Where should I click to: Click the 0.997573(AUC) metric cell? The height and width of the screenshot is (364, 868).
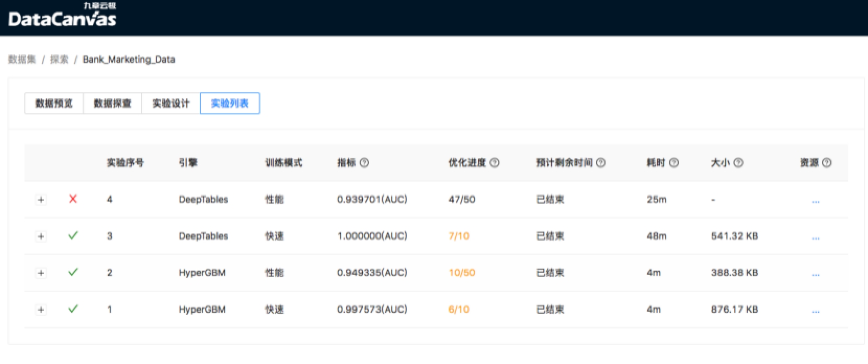click(372, 309)
